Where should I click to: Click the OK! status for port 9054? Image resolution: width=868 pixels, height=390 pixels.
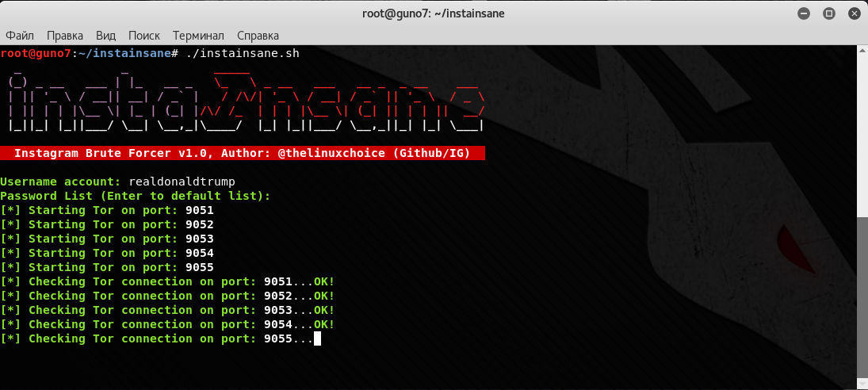324,324
